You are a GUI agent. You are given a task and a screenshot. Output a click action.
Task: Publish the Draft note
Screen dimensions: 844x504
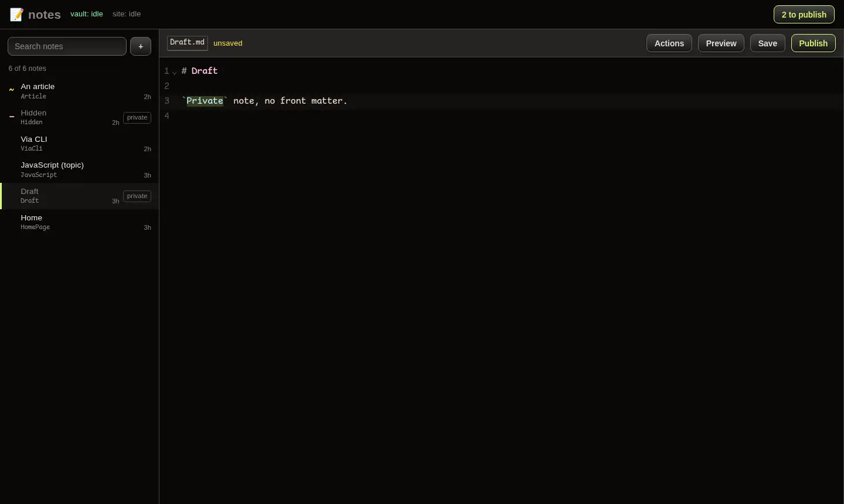[x=814, y=43]
